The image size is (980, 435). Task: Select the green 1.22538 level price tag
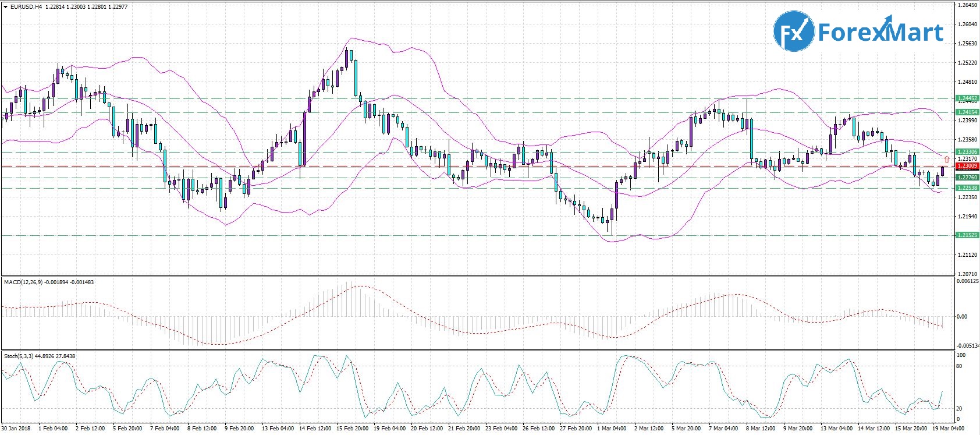(x=967, y=188)
